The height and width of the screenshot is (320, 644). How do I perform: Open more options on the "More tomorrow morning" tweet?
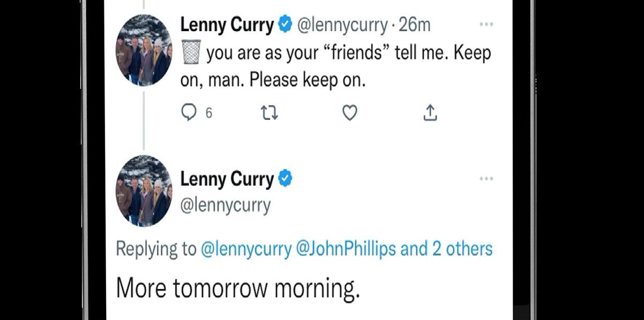[485, 178]
